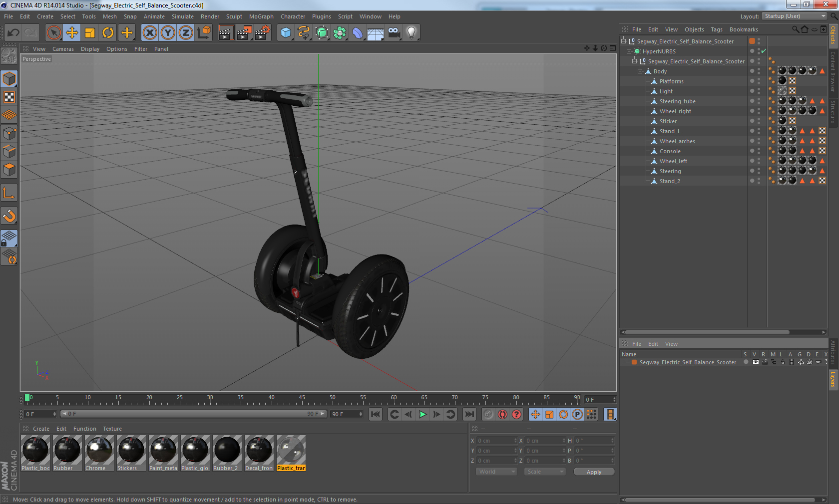839x504 pixels.
Task: Open the World coordinate dropdown
Action: (496, 472)
